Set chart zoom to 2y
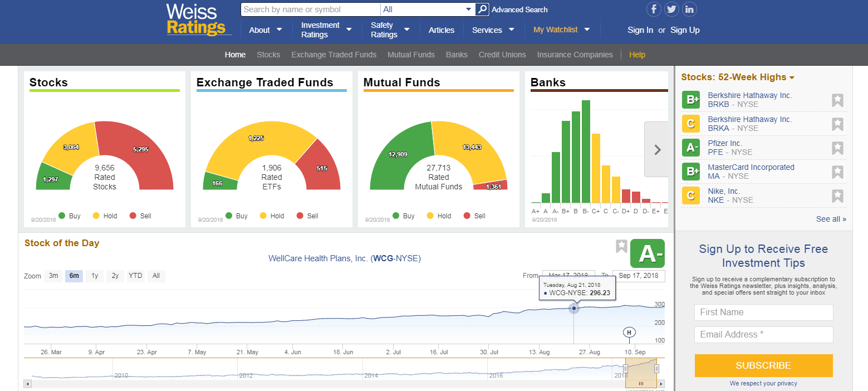The width and height of the screenshot is (868, 391). pyautogui.click(x=115, y=276)
